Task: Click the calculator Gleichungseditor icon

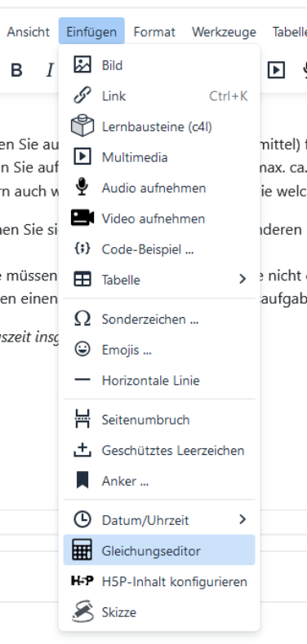Action: point(82,550)
